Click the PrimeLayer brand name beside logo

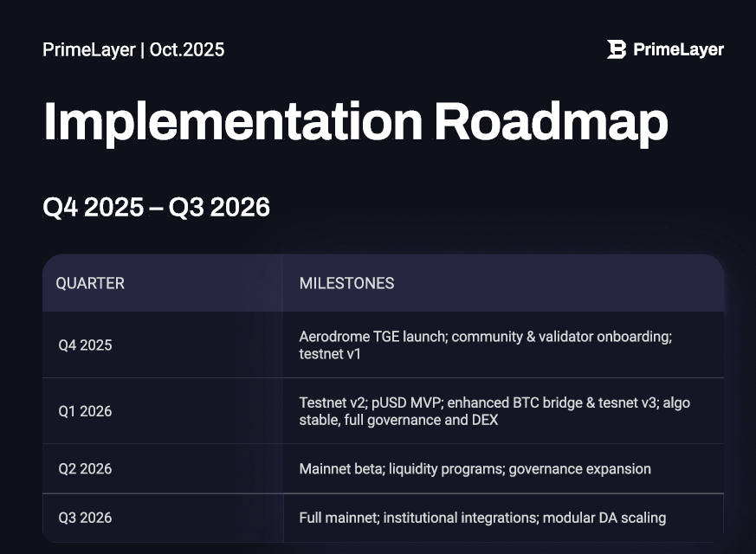pos(678,49)
